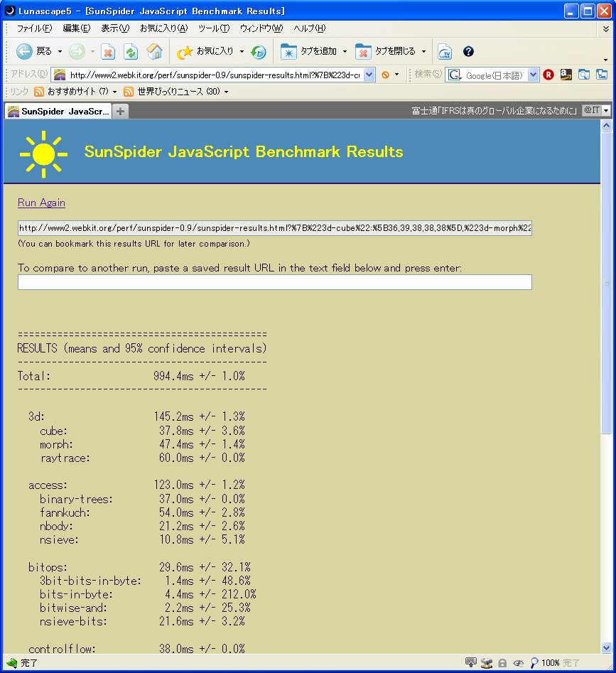This screenshot has height=673, width=616.
Task: Open the お気に入り(A) menu
Action: click(164, 28)
